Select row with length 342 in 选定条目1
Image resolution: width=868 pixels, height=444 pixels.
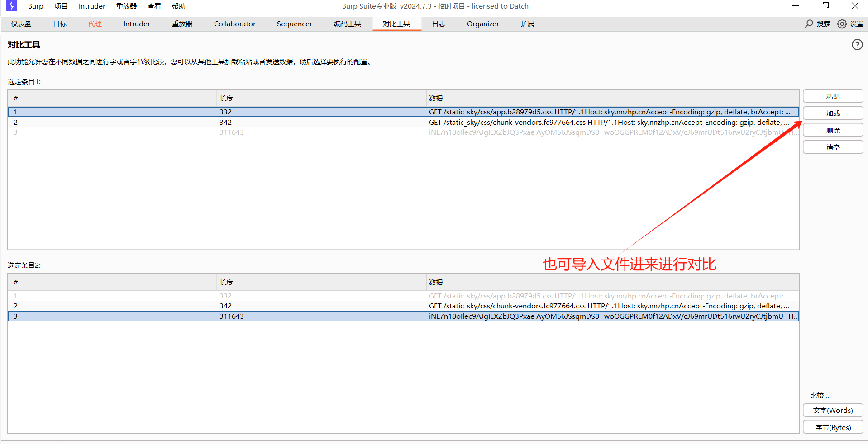[x=403, y=123]
